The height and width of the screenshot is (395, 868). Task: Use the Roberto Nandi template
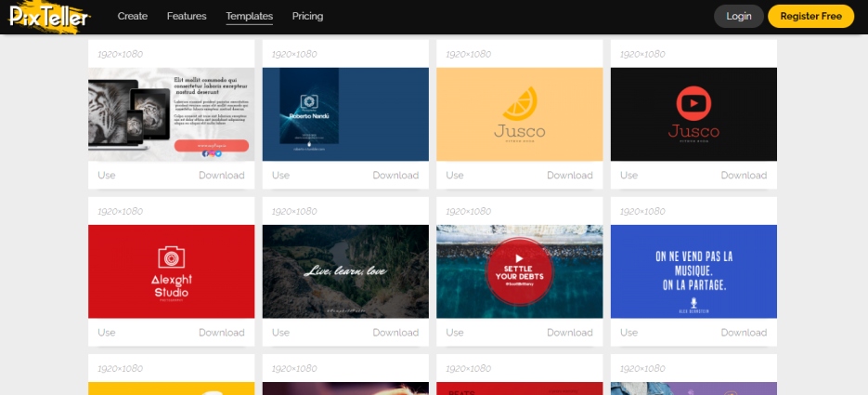[x=280, y=175]
